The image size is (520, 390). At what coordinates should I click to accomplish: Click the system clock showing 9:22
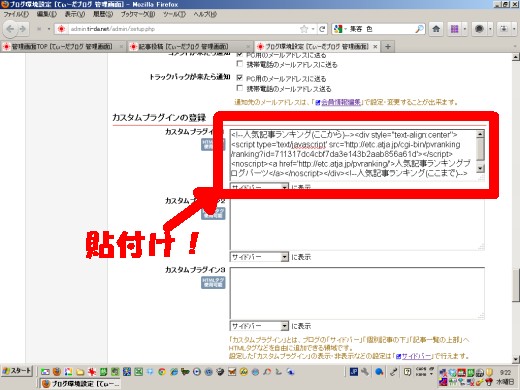point(505,372)
